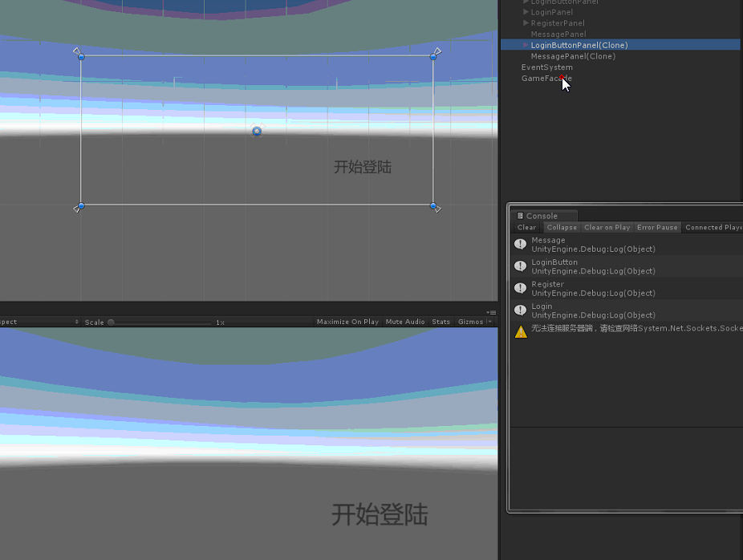Clear the console log
743x560 pixels.
coord(526,227)
